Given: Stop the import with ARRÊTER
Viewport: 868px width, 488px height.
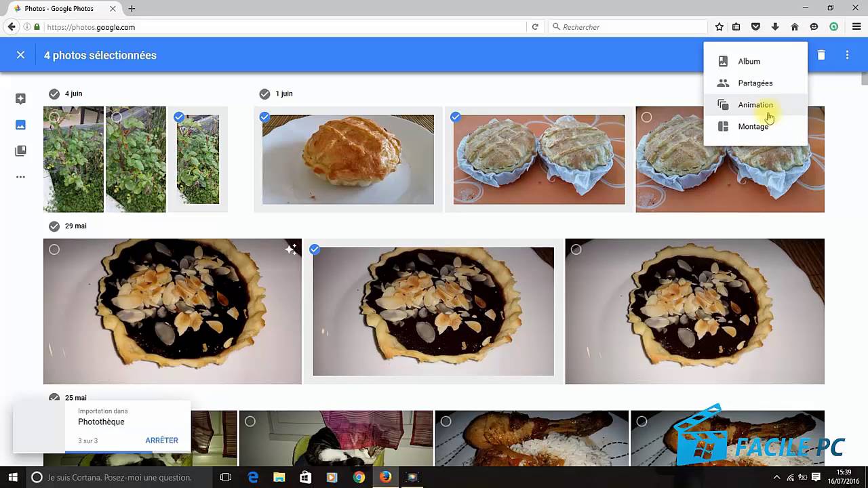Looking at the screenshot, I should coord(161,441).
